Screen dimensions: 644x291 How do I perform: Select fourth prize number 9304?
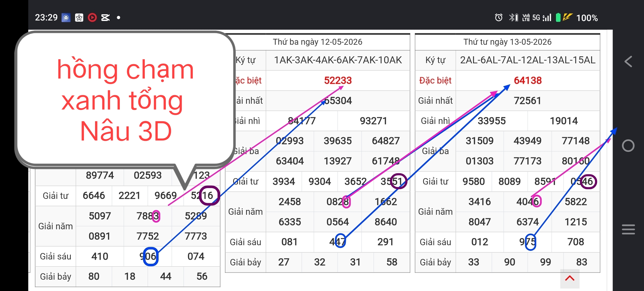click(320, 181)
